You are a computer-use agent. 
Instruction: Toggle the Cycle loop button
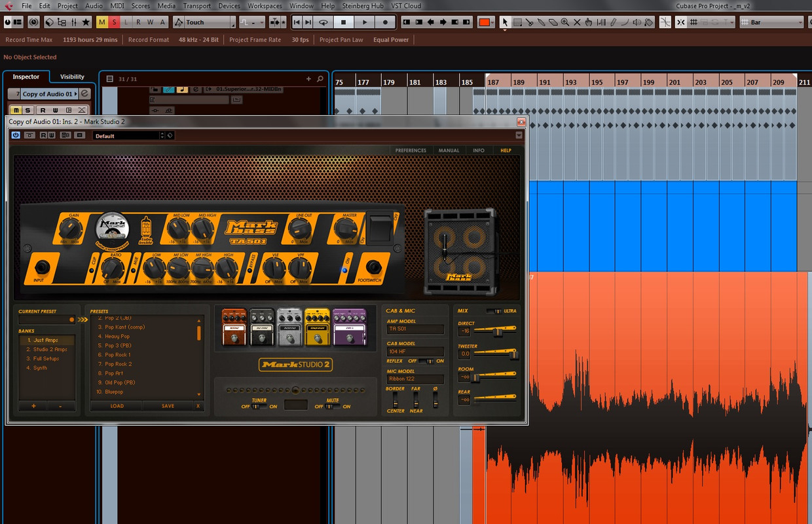tap(323, 22)
